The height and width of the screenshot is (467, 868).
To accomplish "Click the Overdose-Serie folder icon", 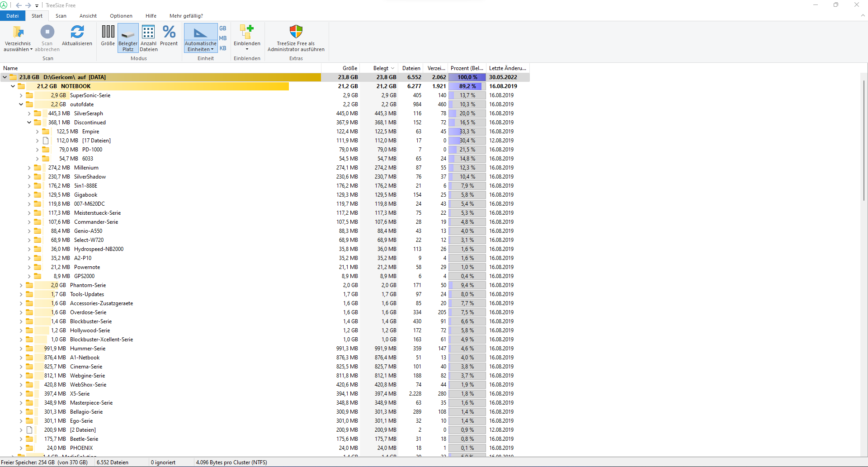I will pos(29,312).
